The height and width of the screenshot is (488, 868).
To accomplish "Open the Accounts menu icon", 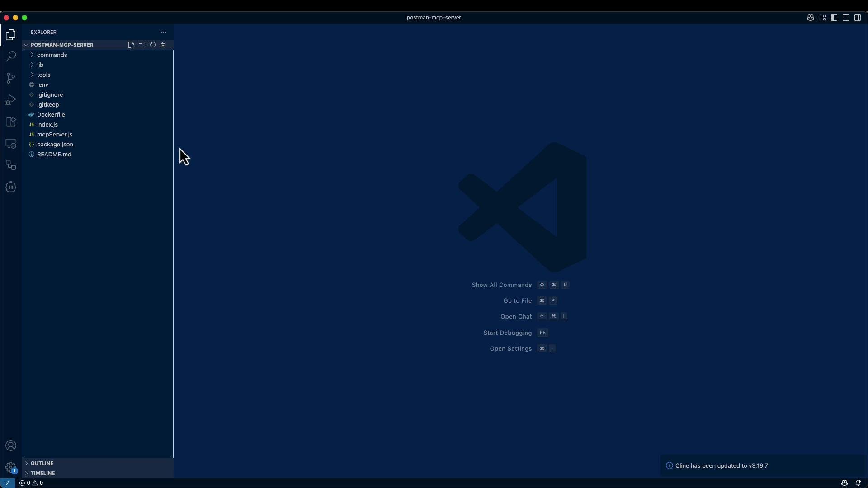I will point(11,446).
